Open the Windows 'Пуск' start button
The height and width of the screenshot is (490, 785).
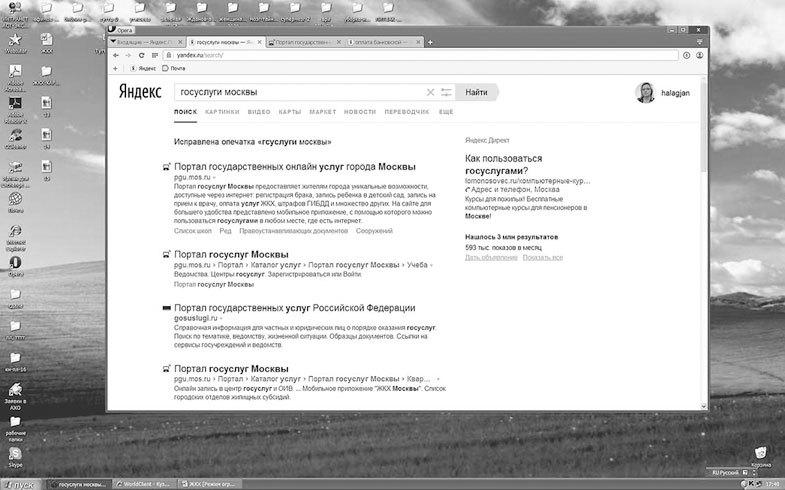tap(20, 483)
